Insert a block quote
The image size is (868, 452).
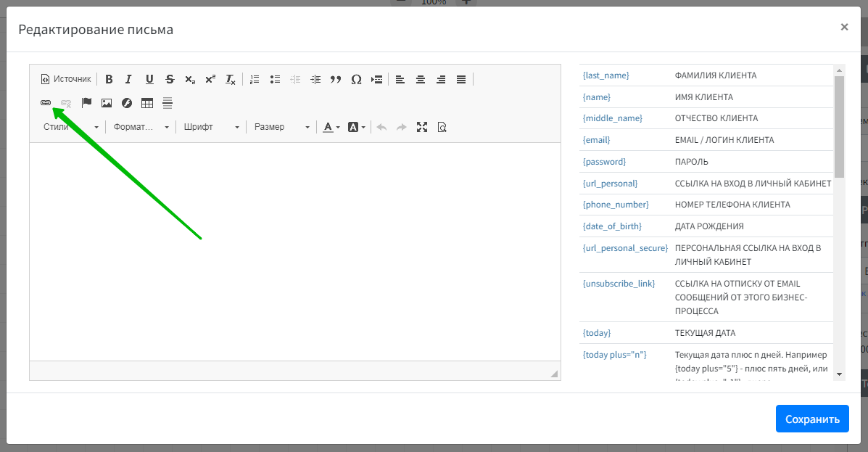[x=336, y=79]
